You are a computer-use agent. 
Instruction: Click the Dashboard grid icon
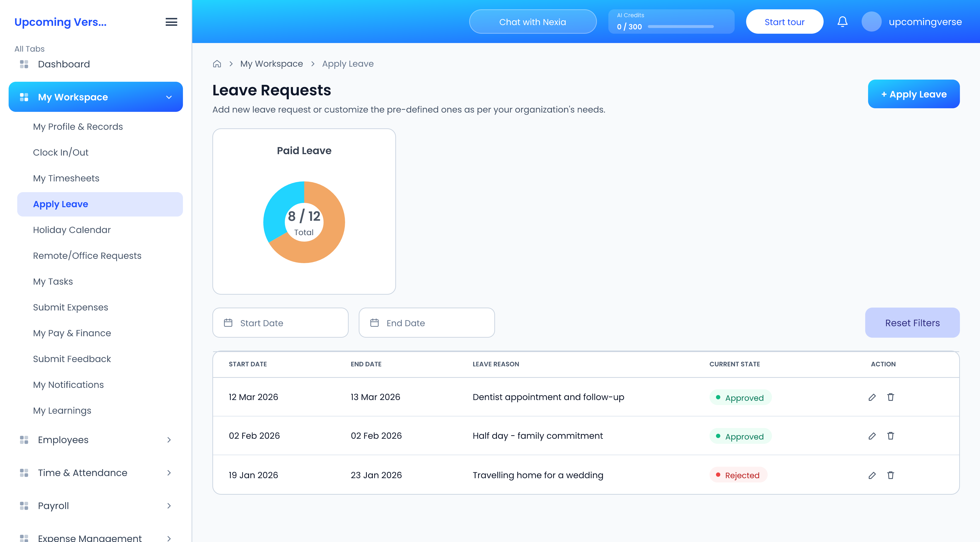click(24, 64)
